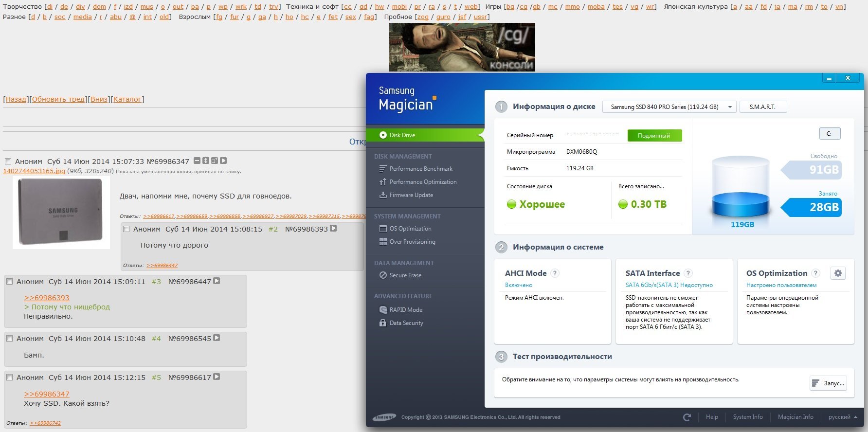
Task: Click the square plus icon on post №69986347
Action: click(215, 161)
